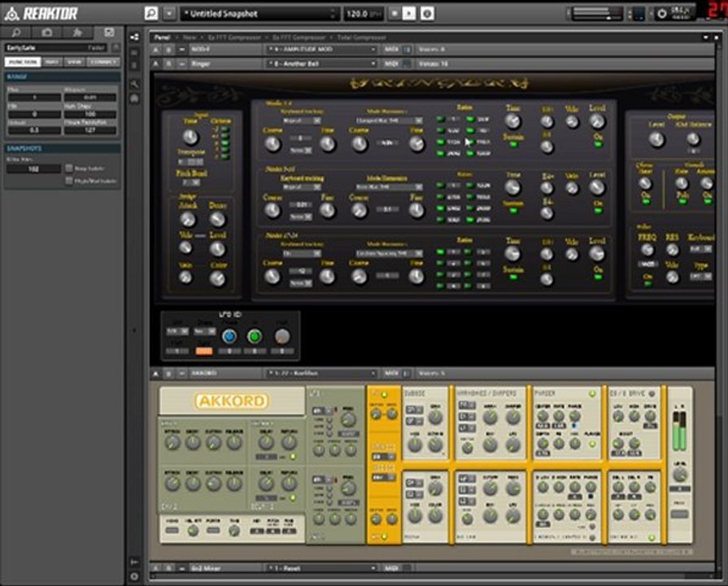Viewport: 728px width, 586px height.
Task: Toggle the On LED in Modes 1-8 section
Action: click(x=598, y=145)
